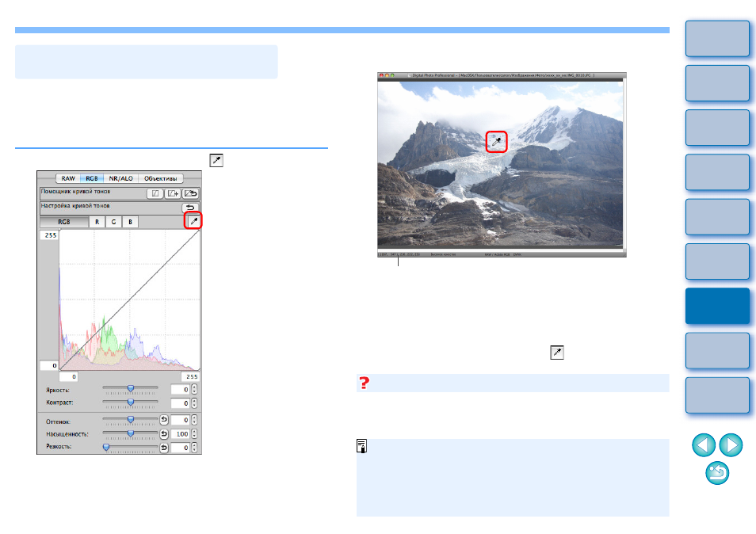Viewport: 756px width, 534px height.
Task: Select the G channel button
Action: pos(114,222)
